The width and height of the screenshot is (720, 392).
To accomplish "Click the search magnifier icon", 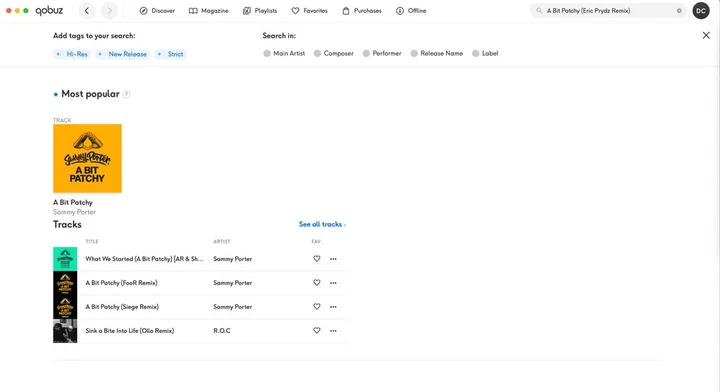I will click(x=539, y=11).
